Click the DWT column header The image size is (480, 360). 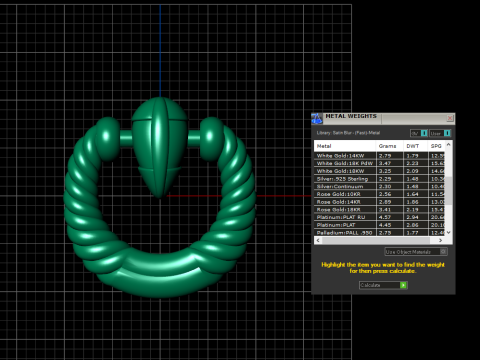click(416, 146)
